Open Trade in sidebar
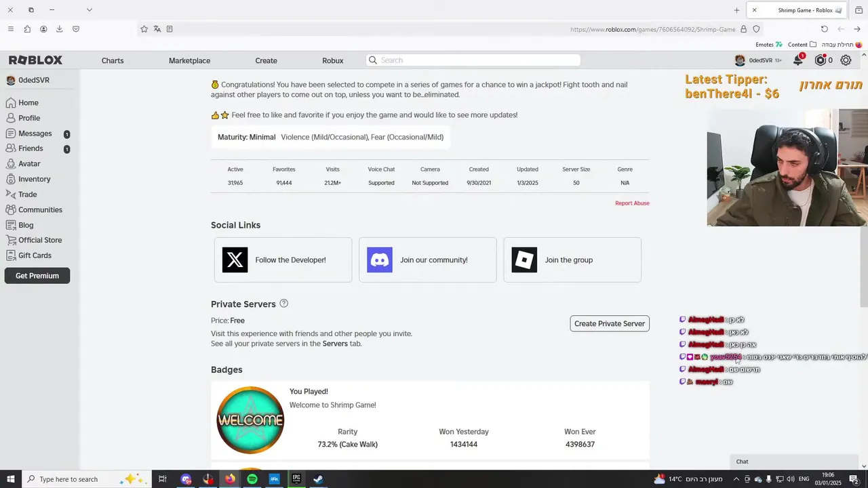868x488 pixels. click(27, 195)
